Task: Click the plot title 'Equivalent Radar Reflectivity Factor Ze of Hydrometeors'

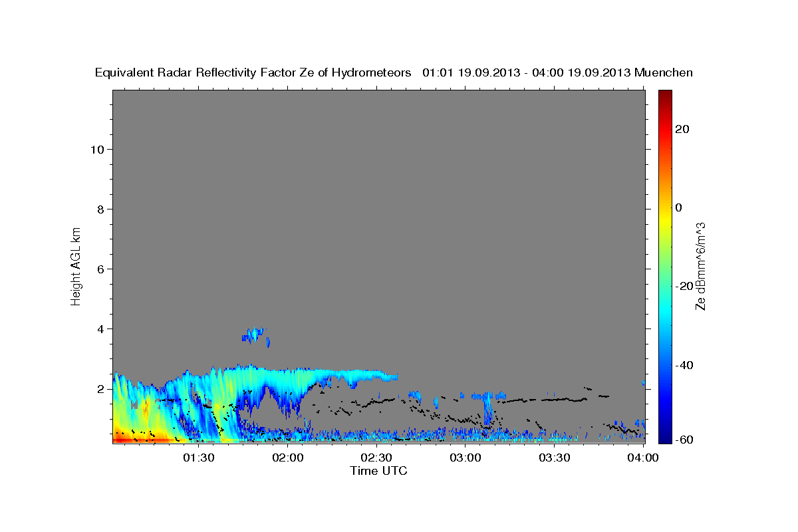Action: [x=253, y=72]
